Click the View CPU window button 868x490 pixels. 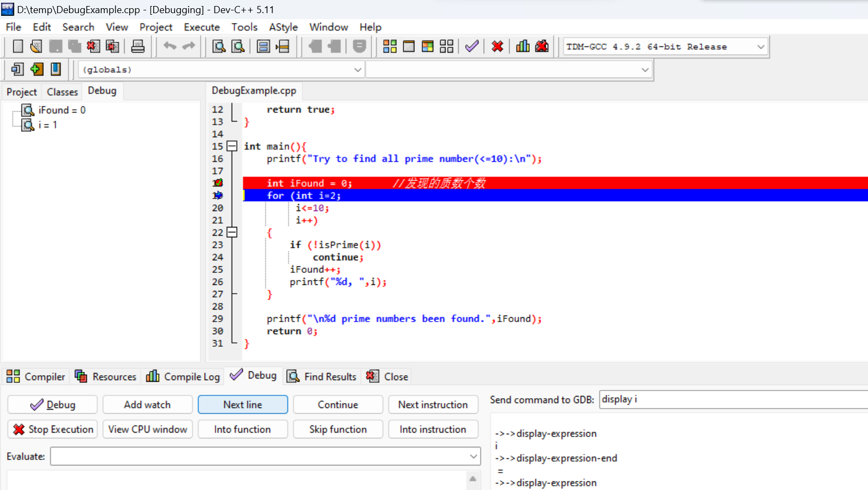tap(147, 429)
